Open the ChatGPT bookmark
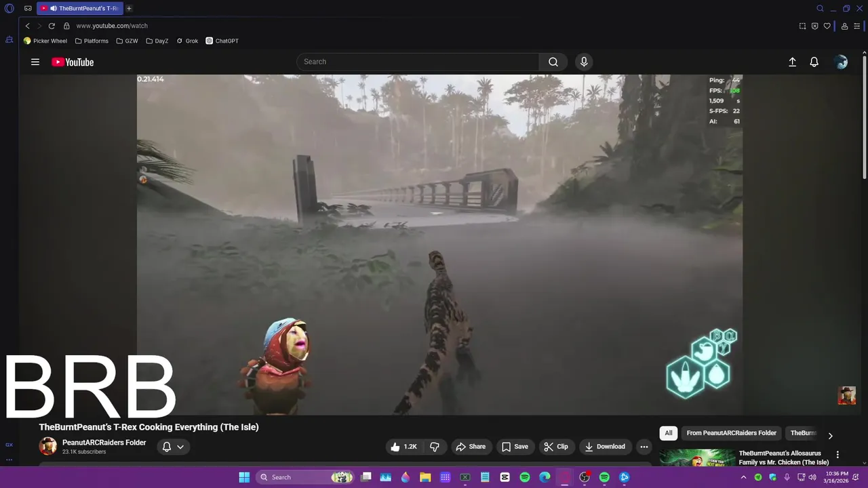Image resolution: width=868 pixels, height=488 pixels. click(222, 41)
